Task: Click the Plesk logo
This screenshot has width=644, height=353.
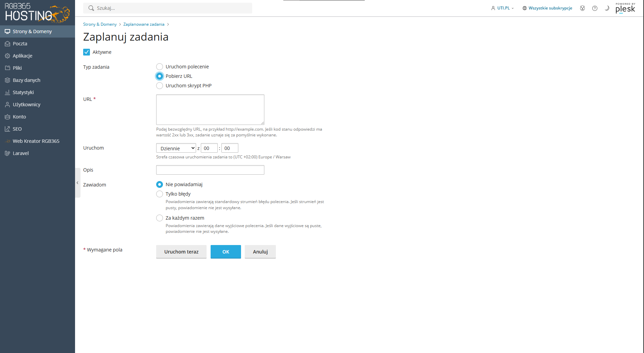Action: 625,8
